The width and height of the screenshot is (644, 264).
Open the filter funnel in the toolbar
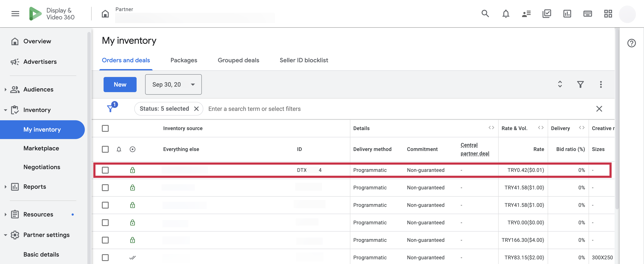pos(580,84)
